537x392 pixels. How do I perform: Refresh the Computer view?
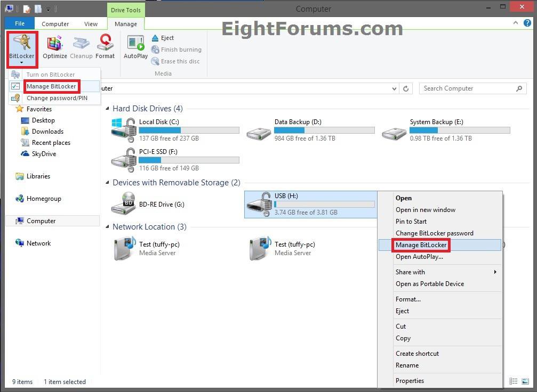tap(406, 88)
